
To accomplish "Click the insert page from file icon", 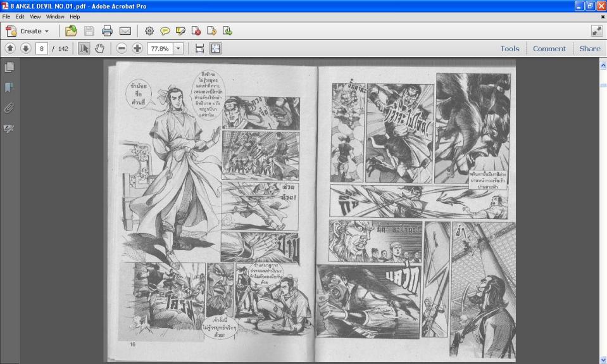I will [228, 31].
